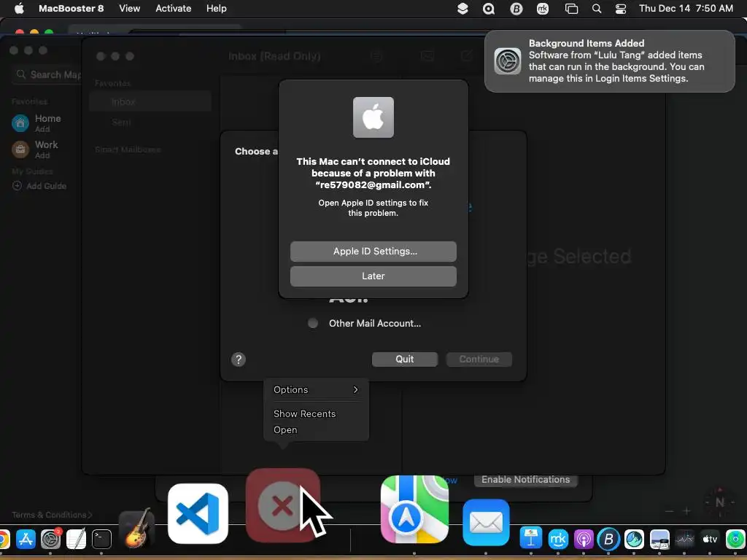Open Google Chrome in the Dock
Image resolution: width=747 pixels, height=560 pixels.
[x=4, y=539]
